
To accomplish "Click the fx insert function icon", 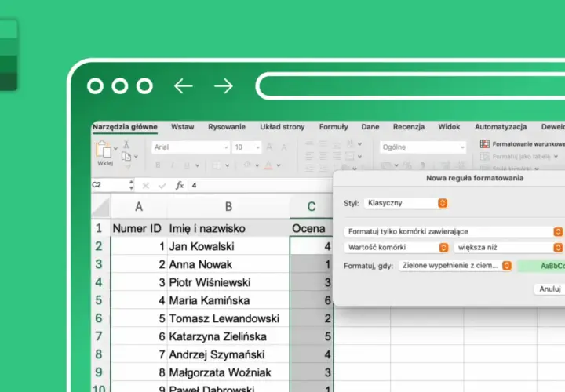I will coord(180,185).
